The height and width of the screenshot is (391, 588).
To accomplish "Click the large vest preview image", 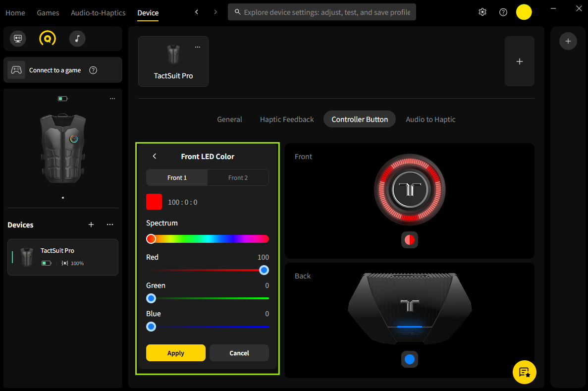I will pyautogui.click(x=63, y=148).
